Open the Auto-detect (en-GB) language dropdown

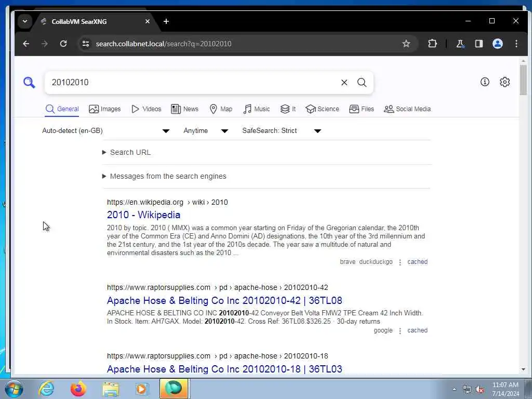[106, 130]
